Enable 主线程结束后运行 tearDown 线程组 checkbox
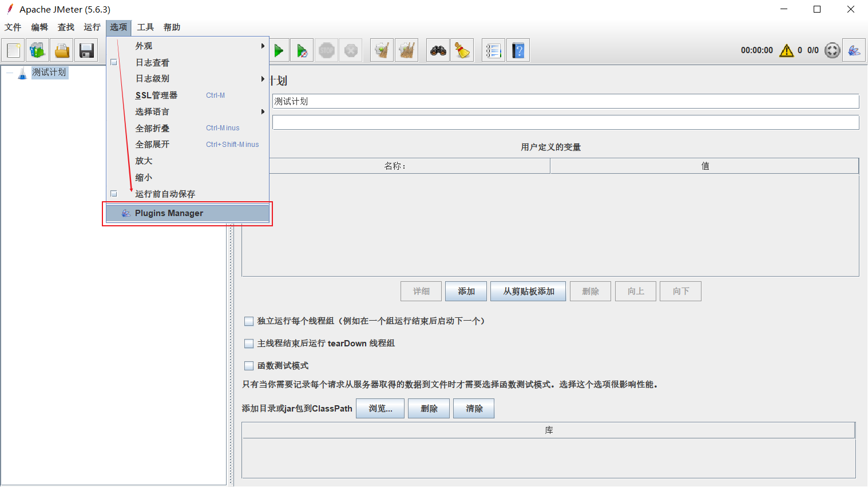 pyautogui.click(x=249, y=344)
